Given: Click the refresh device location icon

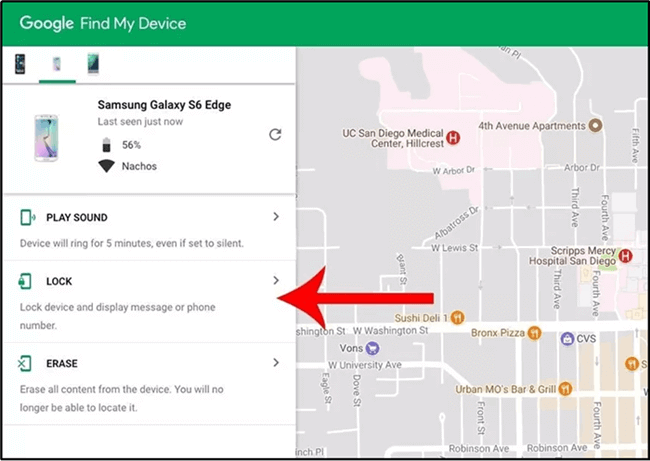Looking at the screenshot, I should pyautogui.click(x=275, y=134).
